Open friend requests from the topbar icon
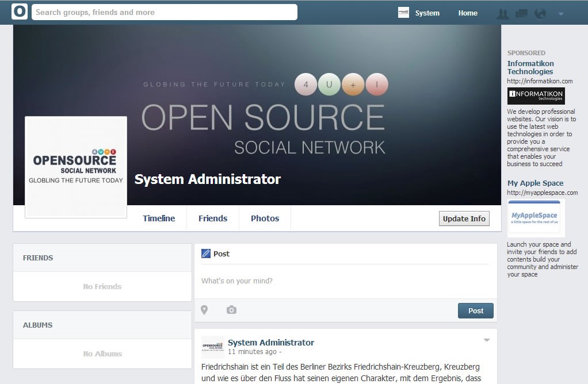Viewport: 588px width, 384px height. 503,13
